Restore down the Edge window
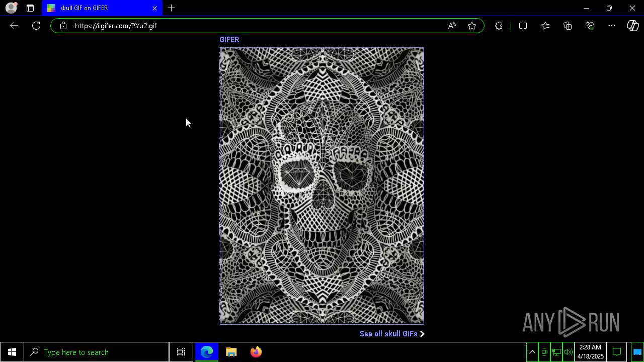The height and width of the screenshot is (362, 644). (609, 8)
